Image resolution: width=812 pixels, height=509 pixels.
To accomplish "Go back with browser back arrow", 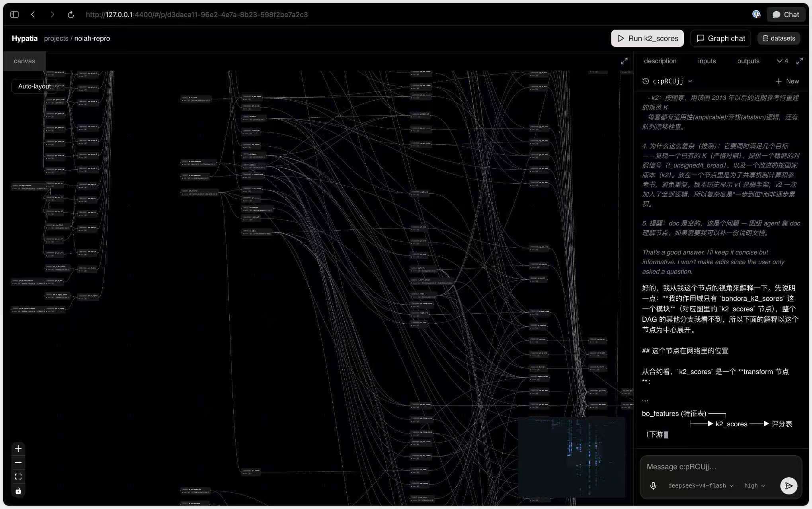I will point(33,15).
